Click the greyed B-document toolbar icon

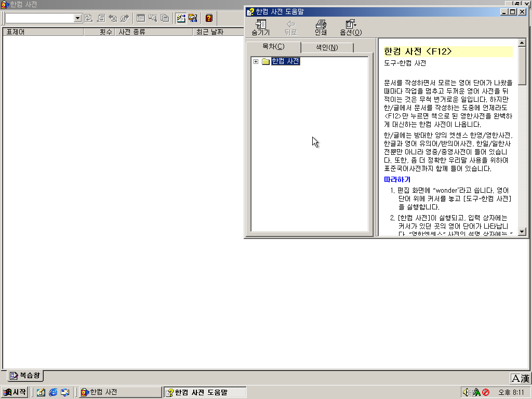101,18
